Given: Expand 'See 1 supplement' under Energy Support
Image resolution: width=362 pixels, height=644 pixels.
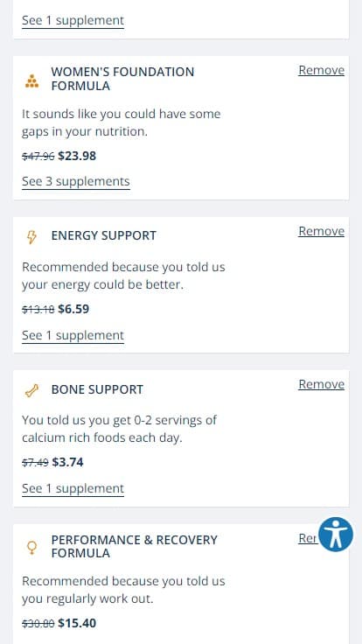Looking at the screenshot, I should [x=73, y=335].
